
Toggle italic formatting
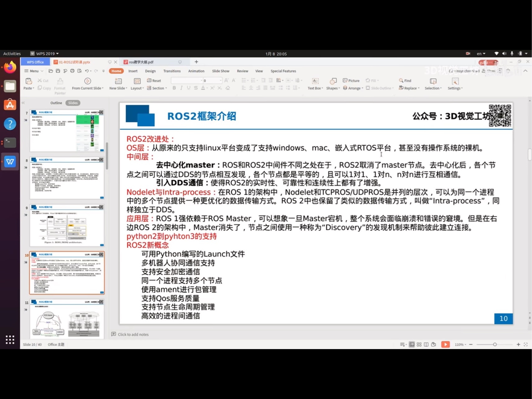pyautogui.click(x=181, y=88)
